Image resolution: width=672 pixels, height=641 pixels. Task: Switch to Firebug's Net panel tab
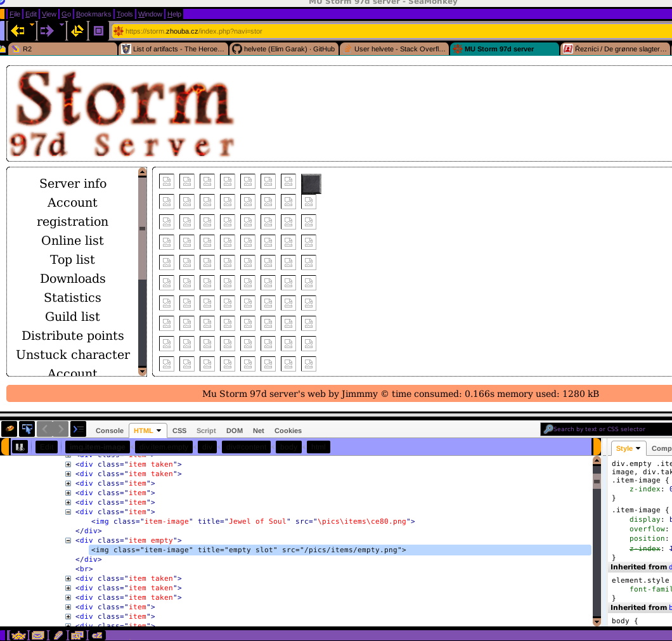(x=259, y=431)
